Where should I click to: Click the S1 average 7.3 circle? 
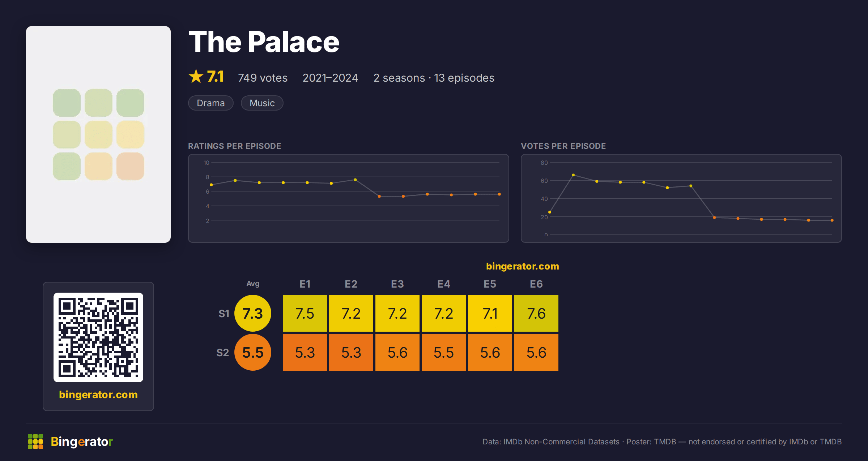point(253,313)
